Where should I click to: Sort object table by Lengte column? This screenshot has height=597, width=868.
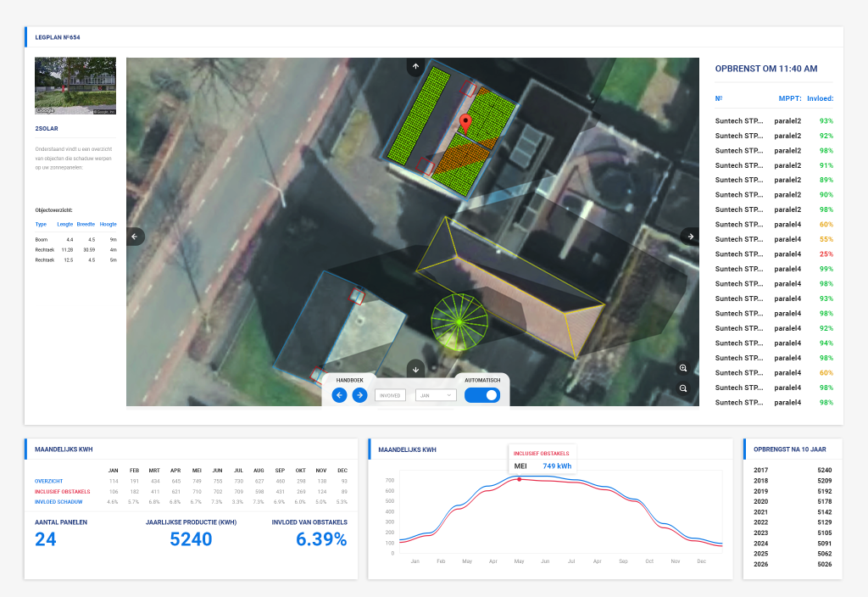tap(64, 225)
